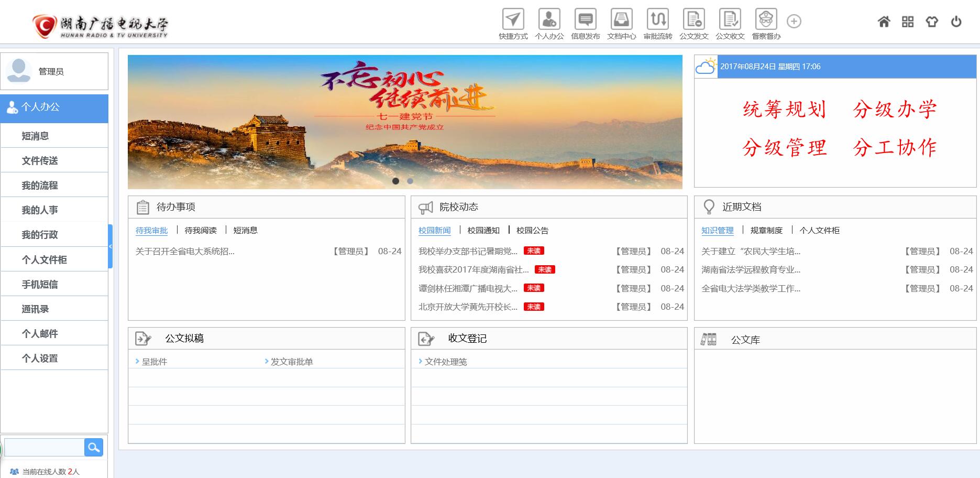
Task: Click the 收文登记 panel icon
Action: pos(426,339)
